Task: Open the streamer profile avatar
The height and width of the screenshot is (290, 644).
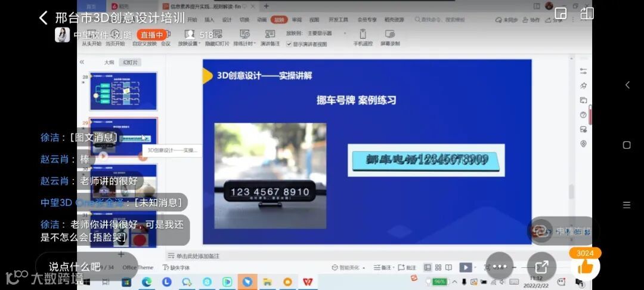Action: tap(63, 35)
